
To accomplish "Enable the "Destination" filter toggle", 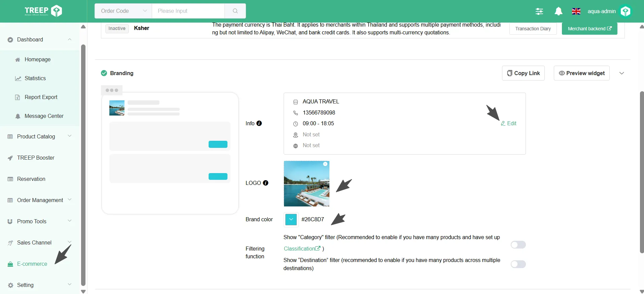I will (518, 264).
